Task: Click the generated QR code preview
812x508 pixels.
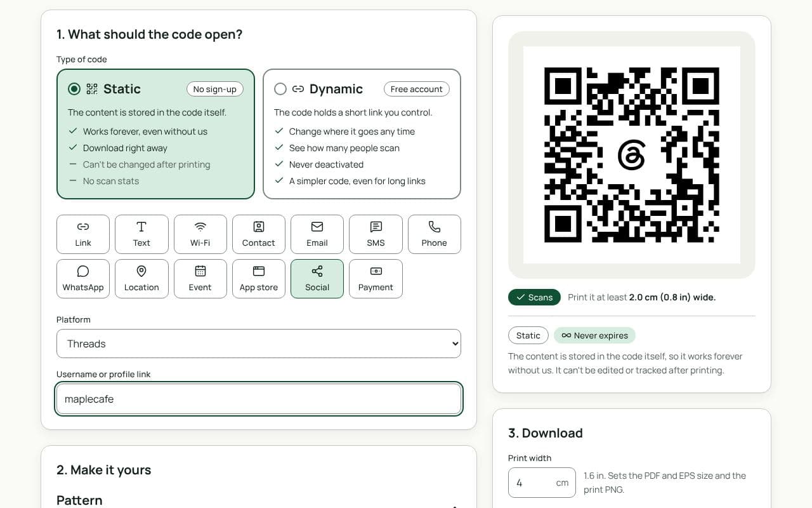Action: [632, 155]
